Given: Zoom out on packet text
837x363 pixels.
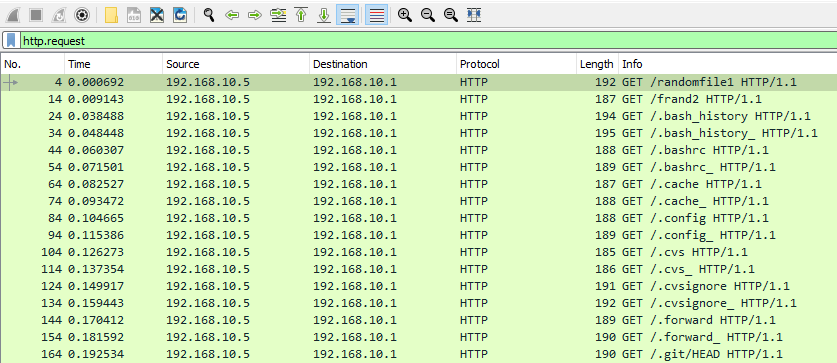Looking at the screenshot, I should pyautogui.click(x=428, y=15).
